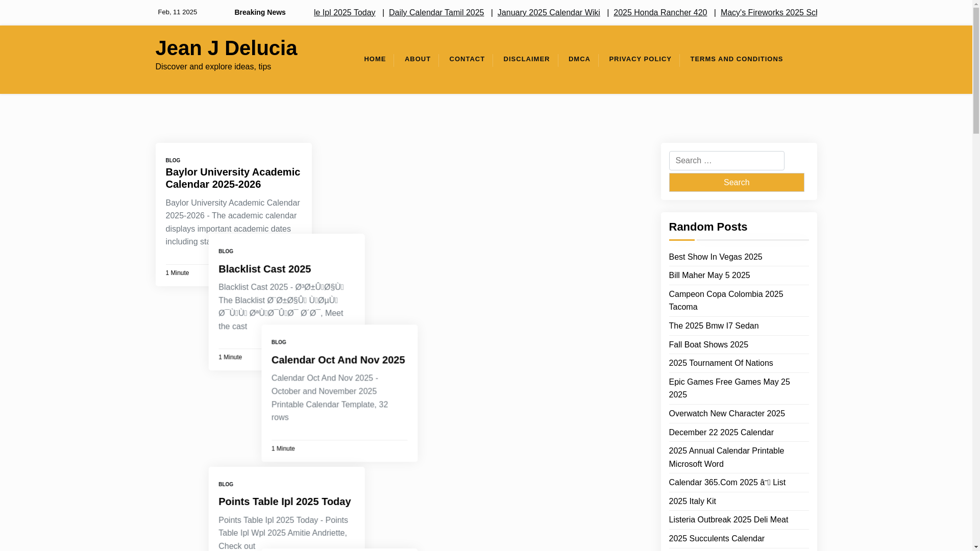Image resolution: width=980 pixels, height=551 pixels.
Task: Open Points Table Ipl 2025 Today post
Action: coord(284,502)
